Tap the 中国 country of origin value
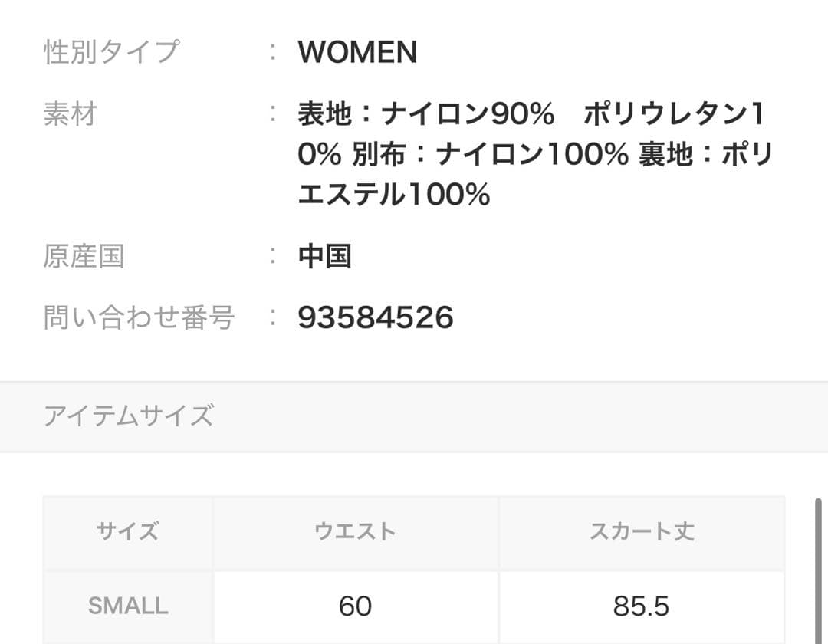 pyautogui.click(x=324, y=256)
